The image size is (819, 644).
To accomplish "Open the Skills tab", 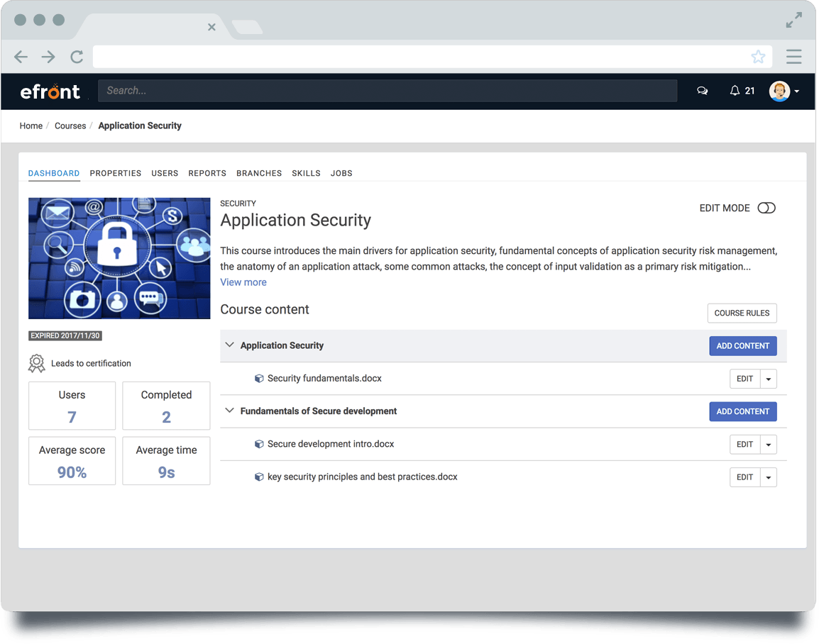I will click(x=306, y=173).
